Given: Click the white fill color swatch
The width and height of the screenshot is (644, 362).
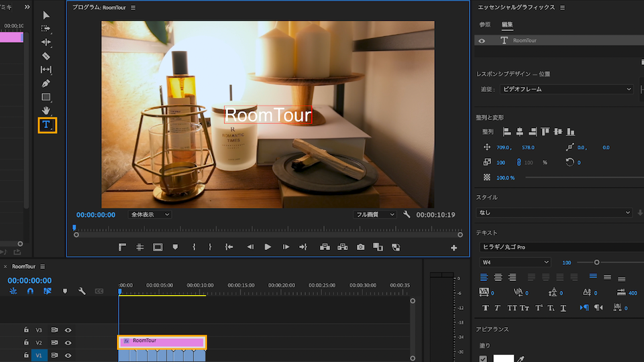Looking at the screenshot, I should 503,359.
